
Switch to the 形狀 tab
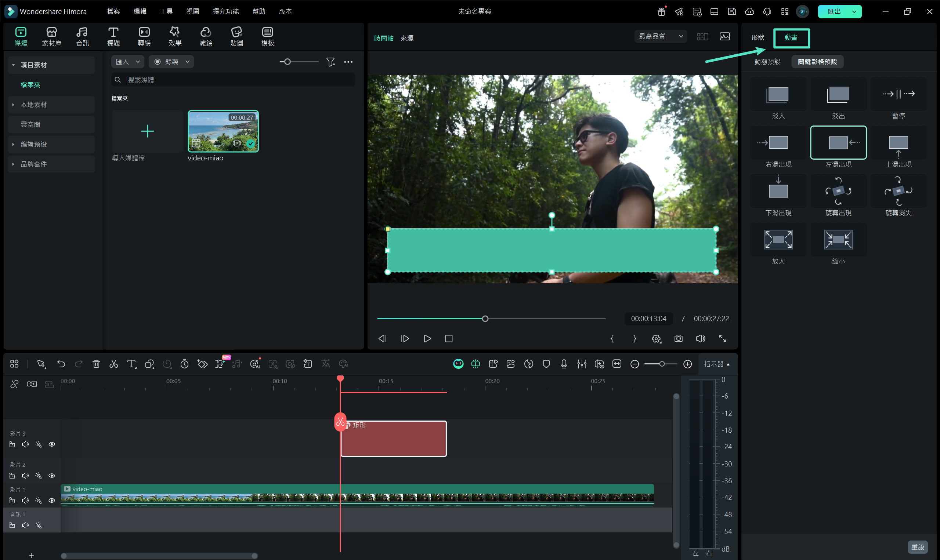(757, 38)
